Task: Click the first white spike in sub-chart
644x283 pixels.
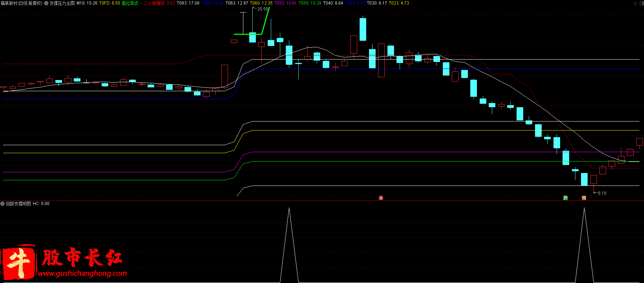Action: [x=289, y=245]
